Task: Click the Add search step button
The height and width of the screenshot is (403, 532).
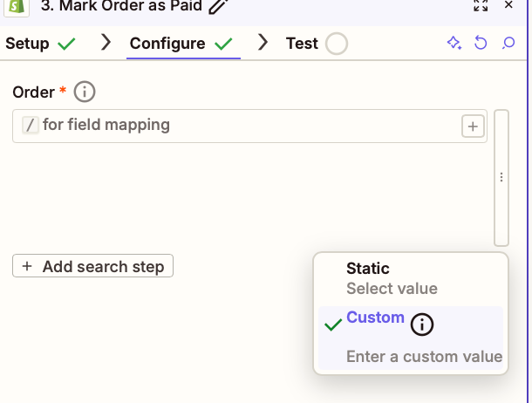Action: point(93,266)
